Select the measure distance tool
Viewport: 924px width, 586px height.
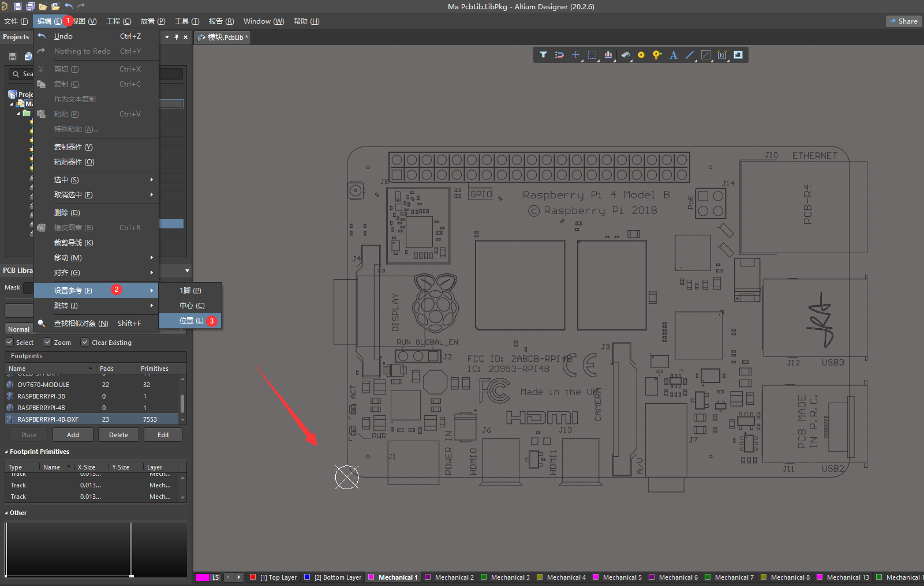pos(705,55)
